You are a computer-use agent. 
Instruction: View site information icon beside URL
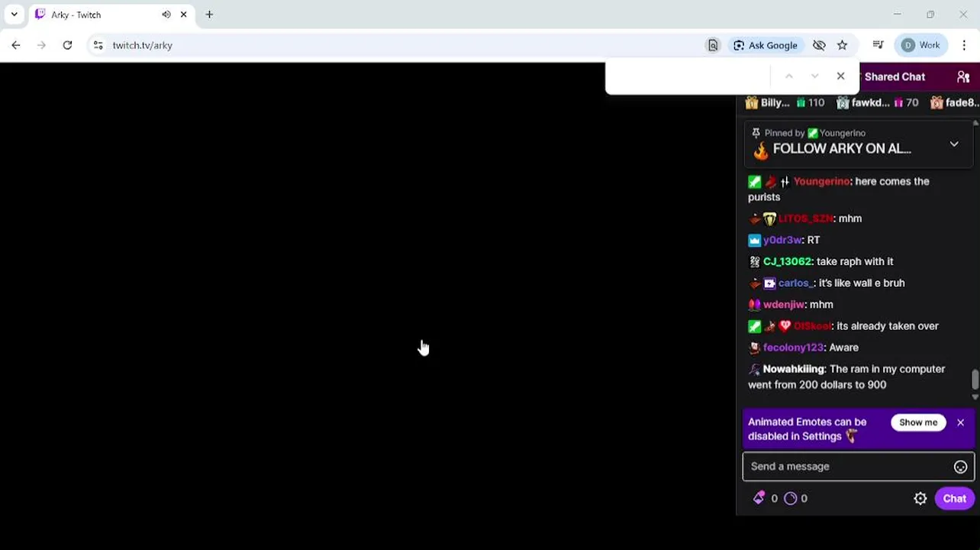pos(98,45)
